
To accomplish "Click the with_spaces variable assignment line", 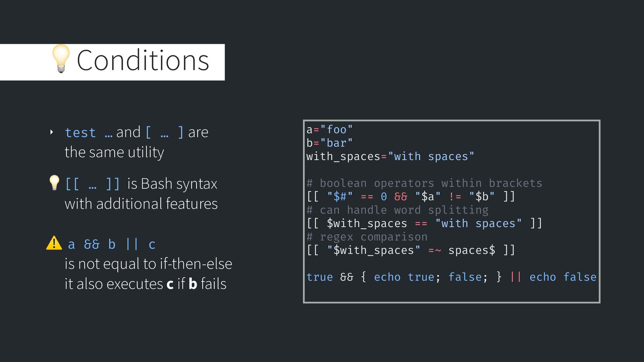I will tap(390, 157).
